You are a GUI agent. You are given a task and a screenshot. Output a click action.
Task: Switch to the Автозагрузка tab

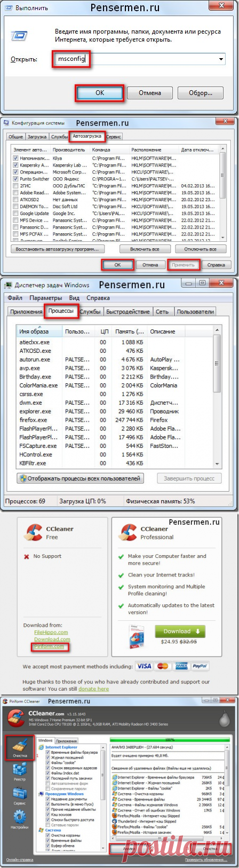click(87, 137)
